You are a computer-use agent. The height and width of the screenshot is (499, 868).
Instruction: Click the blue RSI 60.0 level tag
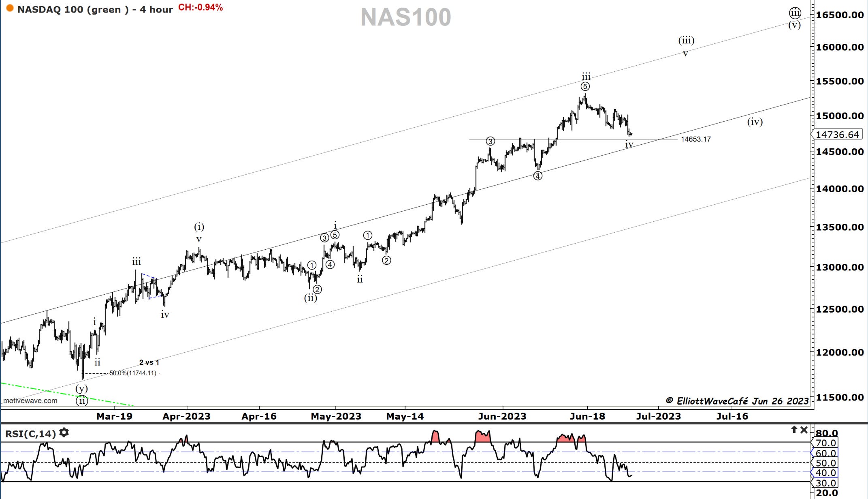tap(825, 453)
